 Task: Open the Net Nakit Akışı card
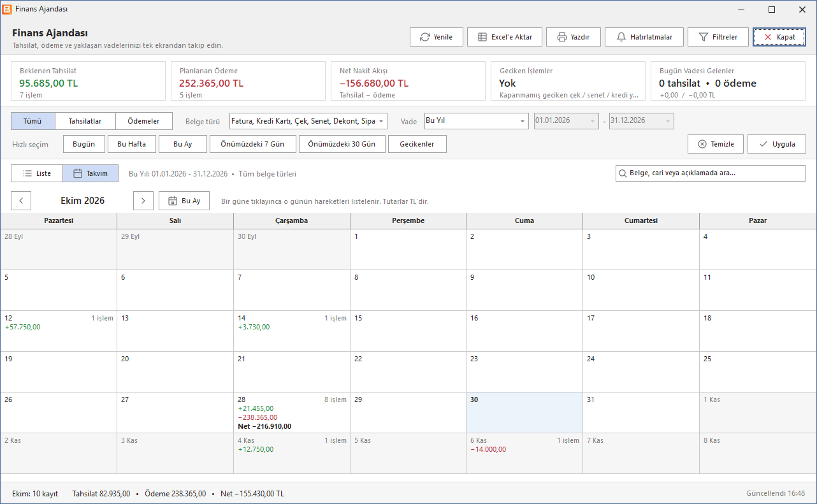point(408,81)
